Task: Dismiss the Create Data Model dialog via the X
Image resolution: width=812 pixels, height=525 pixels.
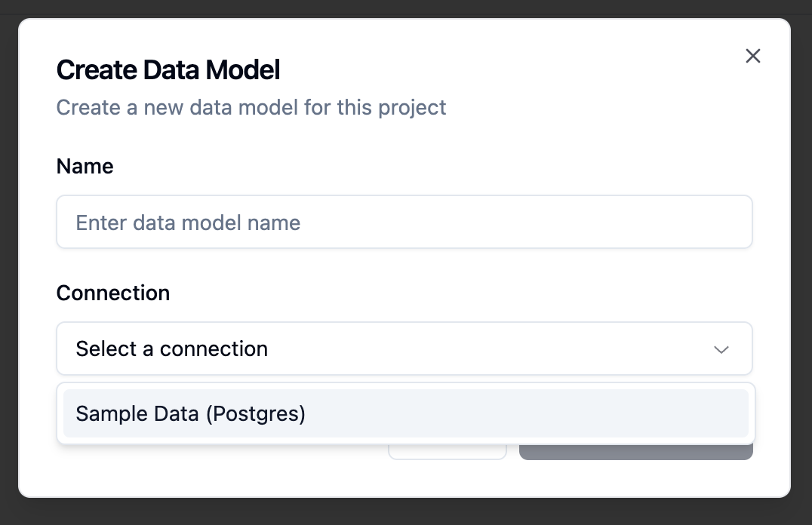Action: point(752,56)
